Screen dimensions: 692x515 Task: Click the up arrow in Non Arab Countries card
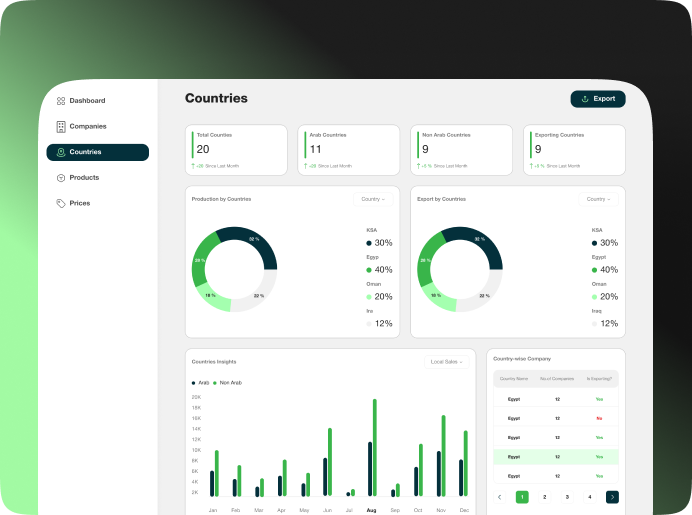[x=418, y=166]
